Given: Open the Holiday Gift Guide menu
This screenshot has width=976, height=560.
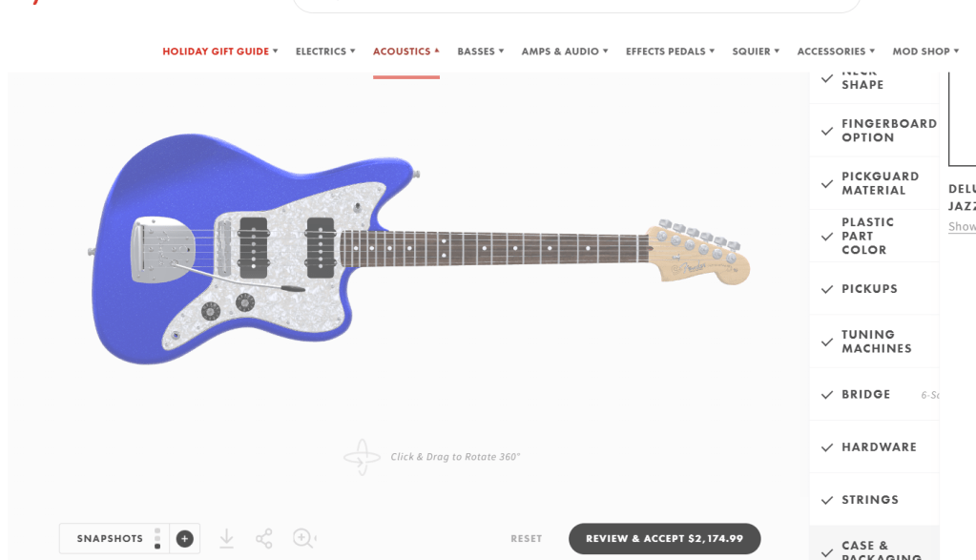Looking at the screenshot, I should point(219,51).
